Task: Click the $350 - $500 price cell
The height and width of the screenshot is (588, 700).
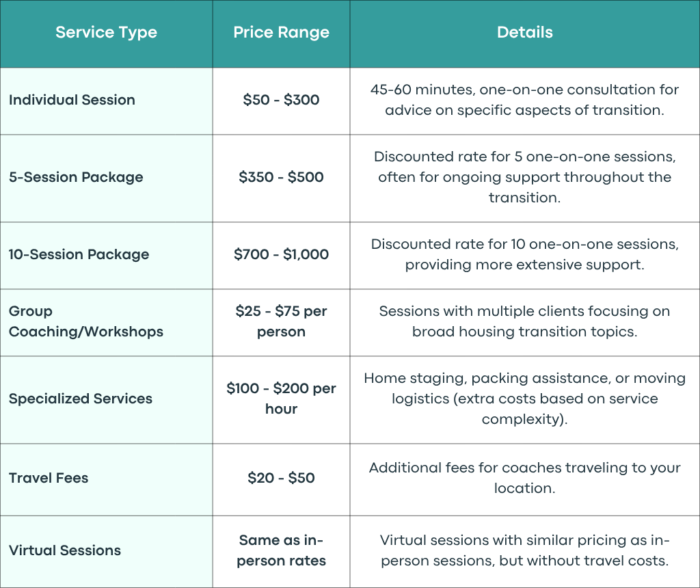Action: coord(281,177)
